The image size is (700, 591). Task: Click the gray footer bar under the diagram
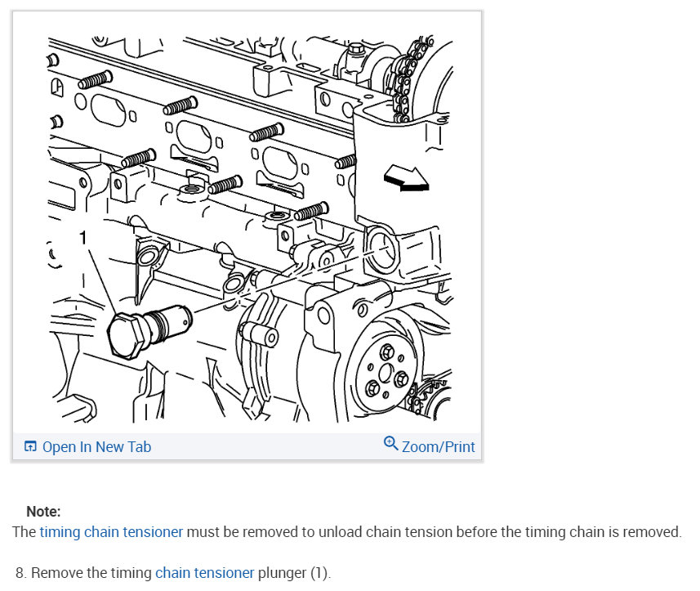coord(247,446)
